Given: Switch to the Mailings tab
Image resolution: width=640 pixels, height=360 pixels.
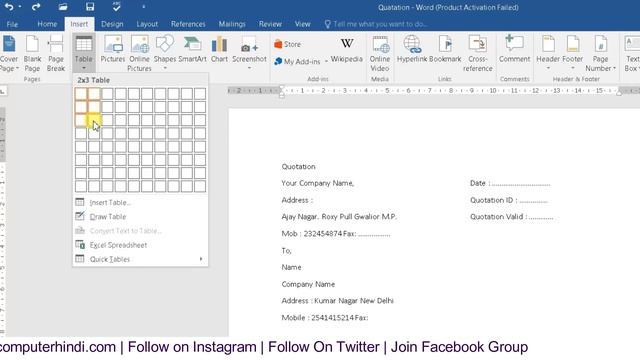Looking at the screenshot, I should click(232, 24).
